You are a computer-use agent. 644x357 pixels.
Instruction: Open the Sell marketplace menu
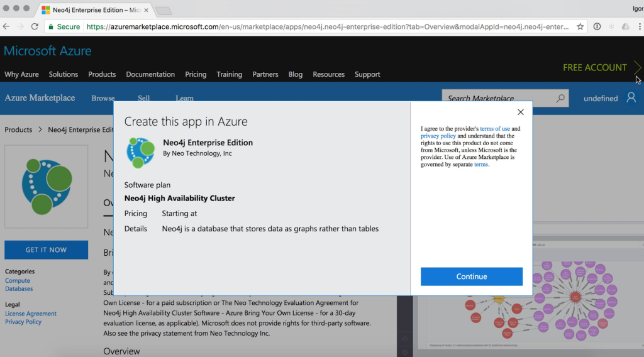[x=144, y=98]
